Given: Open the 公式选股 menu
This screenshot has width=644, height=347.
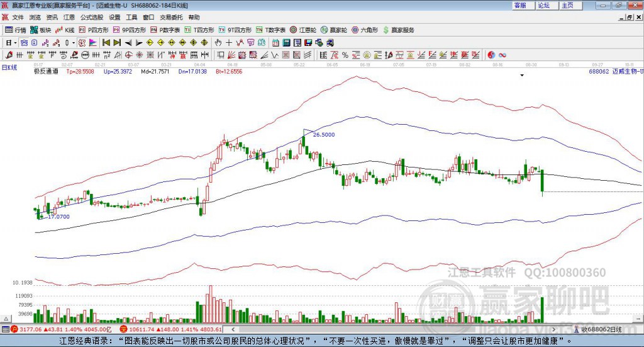Looking at the screenshot, I should tap(92, 17).
